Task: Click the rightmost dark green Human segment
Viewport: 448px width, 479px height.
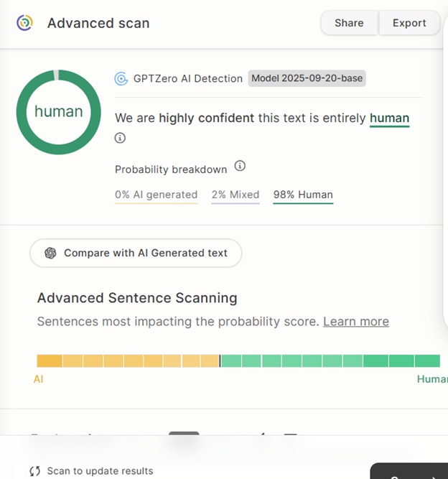Action: 426,361
